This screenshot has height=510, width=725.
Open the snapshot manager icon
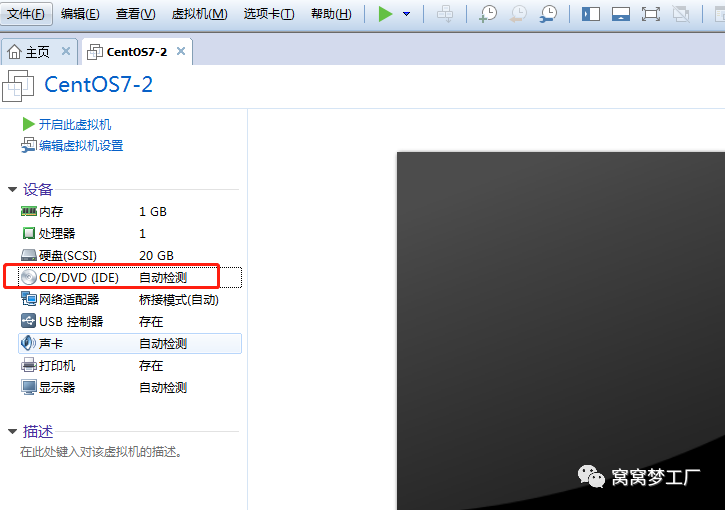click(x=548, y=14)
